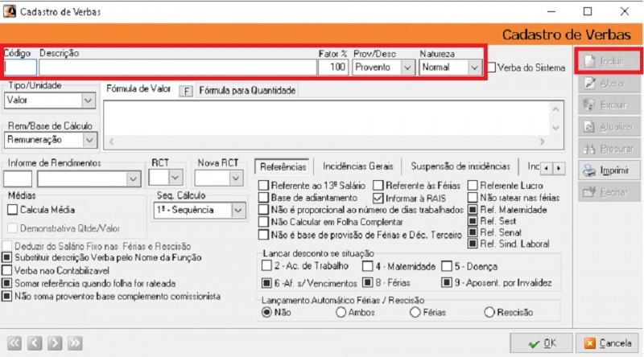The height and width of the screenshot is (357, 644).
Task: Select Fórmula de Valor tab
Action: (x=138, y=89)
